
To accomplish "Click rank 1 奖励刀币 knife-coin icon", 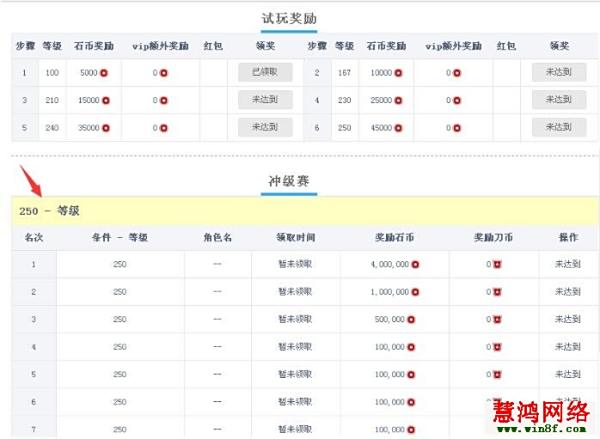I will coord(497,264).
